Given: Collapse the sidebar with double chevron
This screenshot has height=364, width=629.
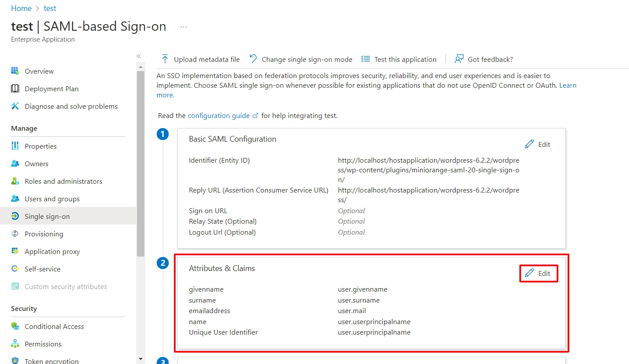Looking at the screenshot, I should coord(139,56).
